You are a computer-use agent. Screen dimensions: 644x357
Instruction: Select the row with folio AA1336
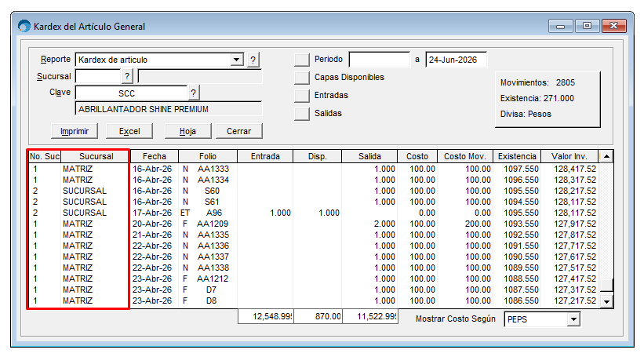[314, 246]
